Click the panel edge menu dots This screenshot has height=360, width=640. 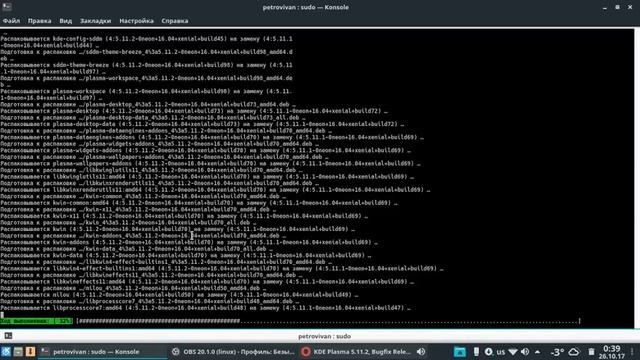[x=632, y=352]
